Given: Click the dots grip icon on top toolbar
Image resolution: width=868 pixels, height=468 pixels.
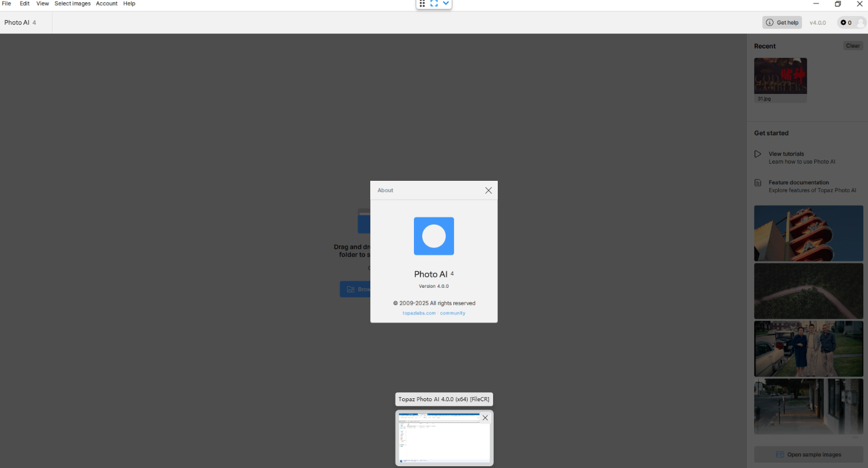Looking at the screenshot, I should point(422,4).
